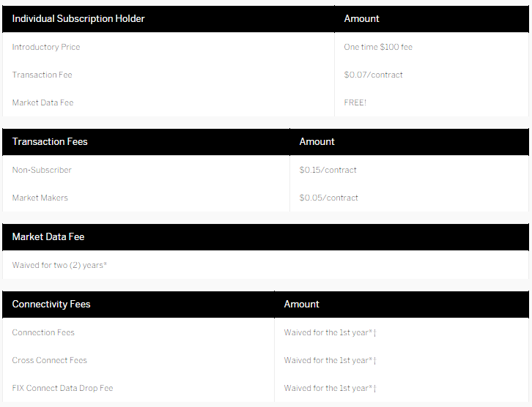Image resolution: width=532 pixels, height=407 pixels.
Task: Click the "Transaction Fees" black table header
Action: (50, 141)
